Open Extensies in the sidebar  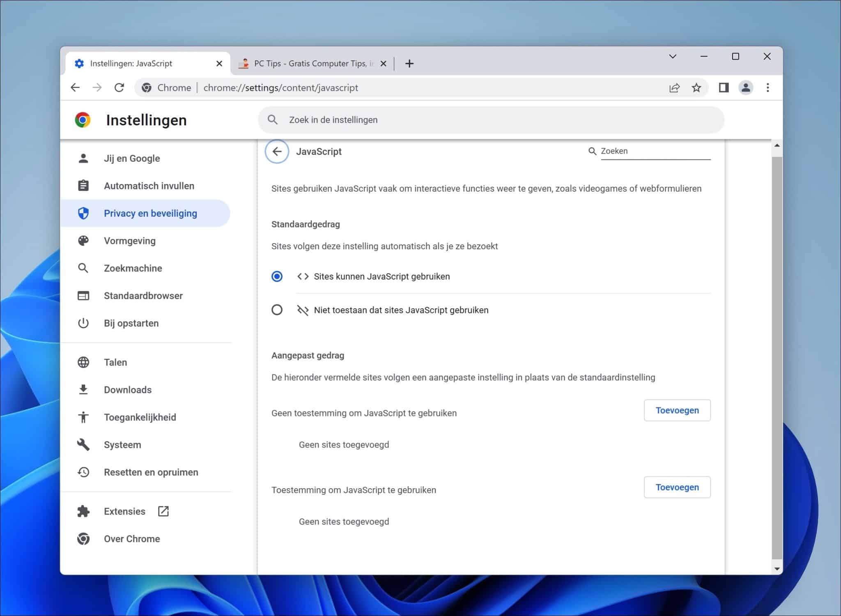point(124,511)
